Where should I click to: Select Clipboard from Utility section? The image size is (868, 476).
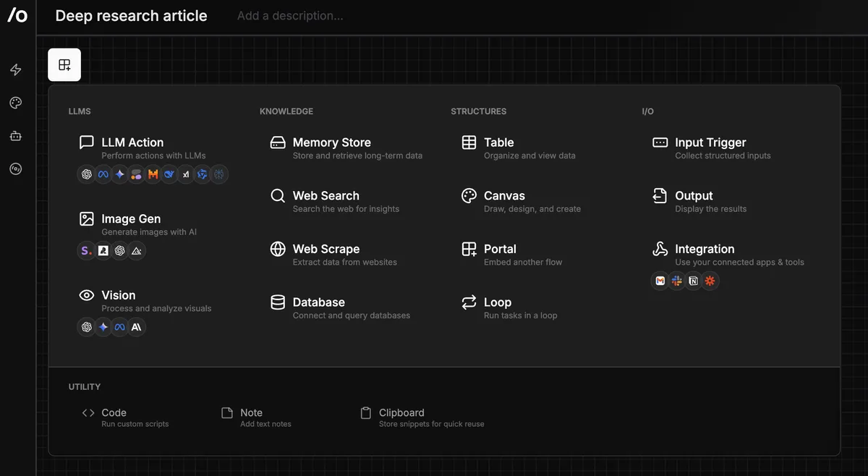click(422, 417)
